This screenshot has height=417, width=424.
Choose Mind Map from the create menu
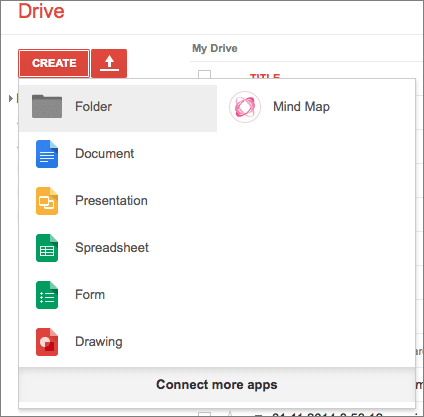(316, 108)
